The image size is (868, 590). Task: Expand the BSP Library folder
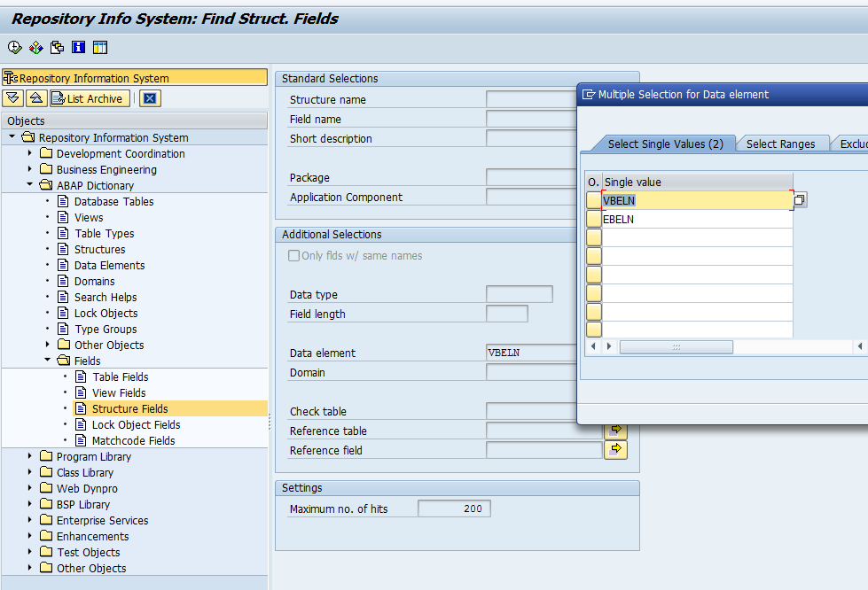tap(30, 504)
